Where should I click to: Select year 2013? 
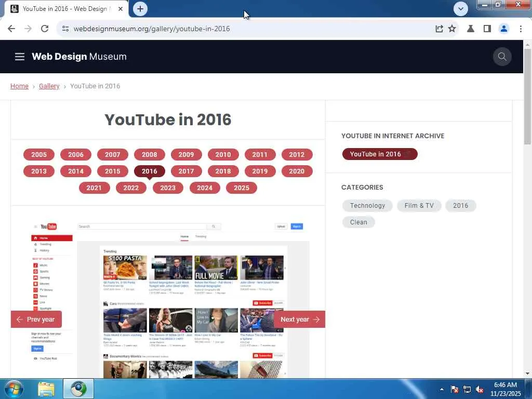click(39, 171)
